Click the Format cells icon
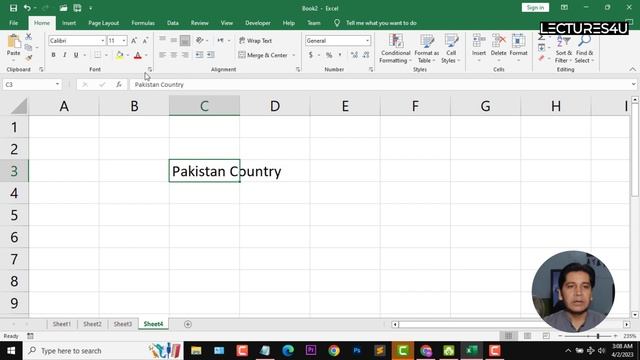This screenshot has width=640, height=360. coord(518,41)
